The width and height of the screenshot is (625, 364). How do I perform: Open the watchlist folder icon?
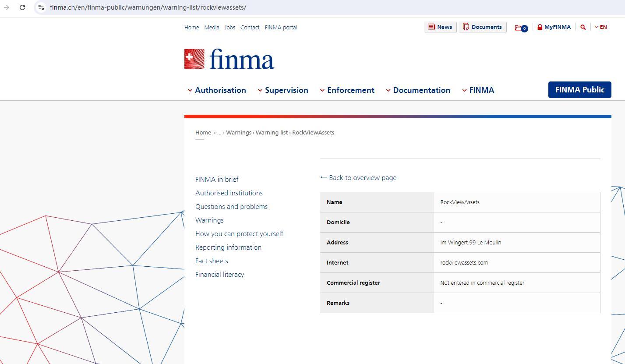(521, 28)
